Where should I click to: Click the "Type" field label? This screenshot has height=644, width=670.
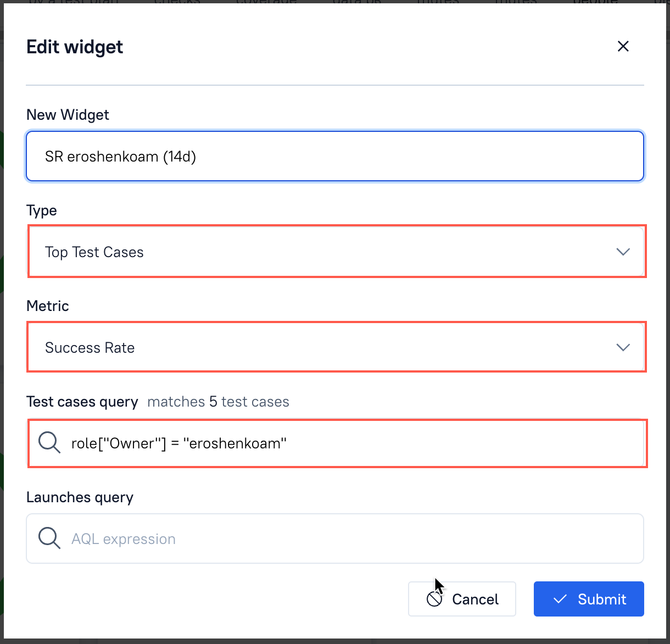tap(42, 210)
